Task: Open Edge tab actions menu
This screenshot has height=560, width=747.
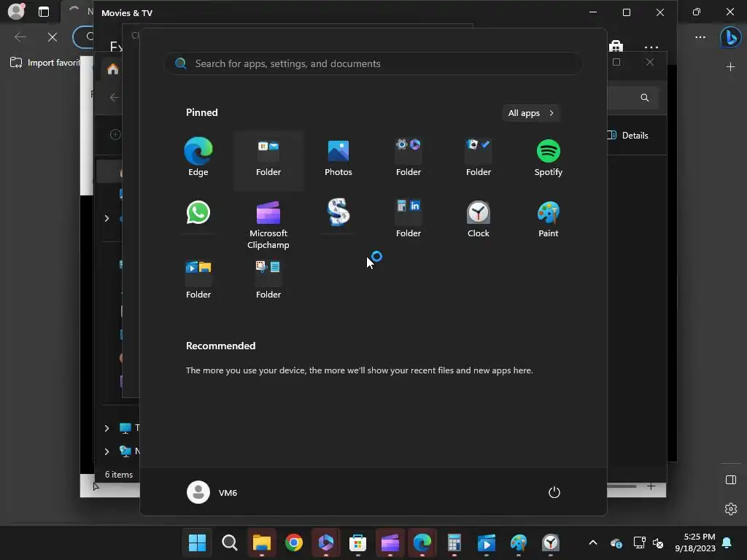Action: (x=43, y=12)
